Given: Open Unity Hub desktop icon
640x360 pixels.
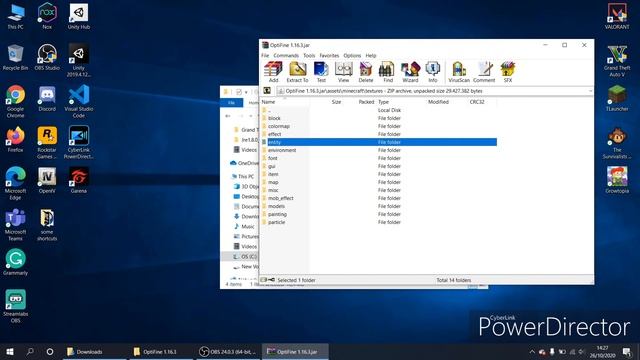Looking at the screenshot, I should point(79,16).
